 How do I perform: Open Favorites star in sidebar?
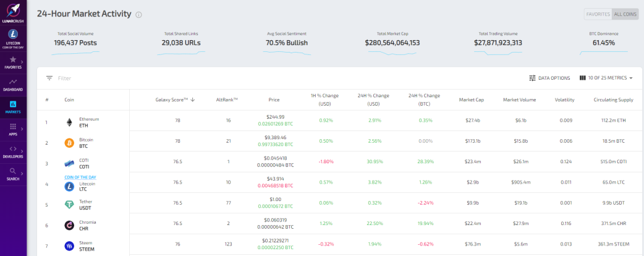[13, 59]
